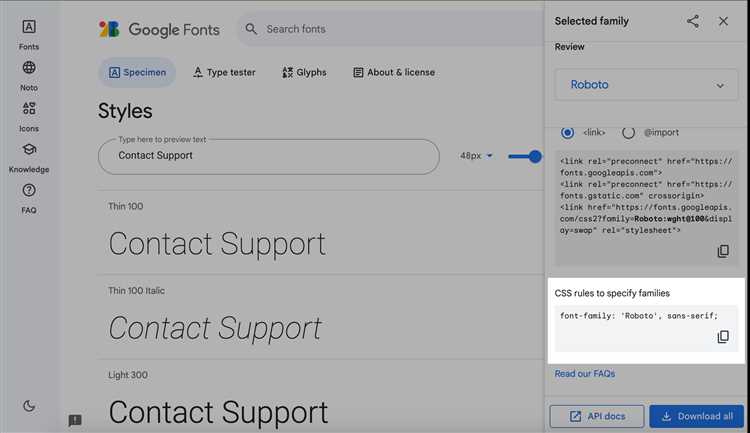Copy the link embed code
This screenshot has height=433, width=750.
pos(723,251)
